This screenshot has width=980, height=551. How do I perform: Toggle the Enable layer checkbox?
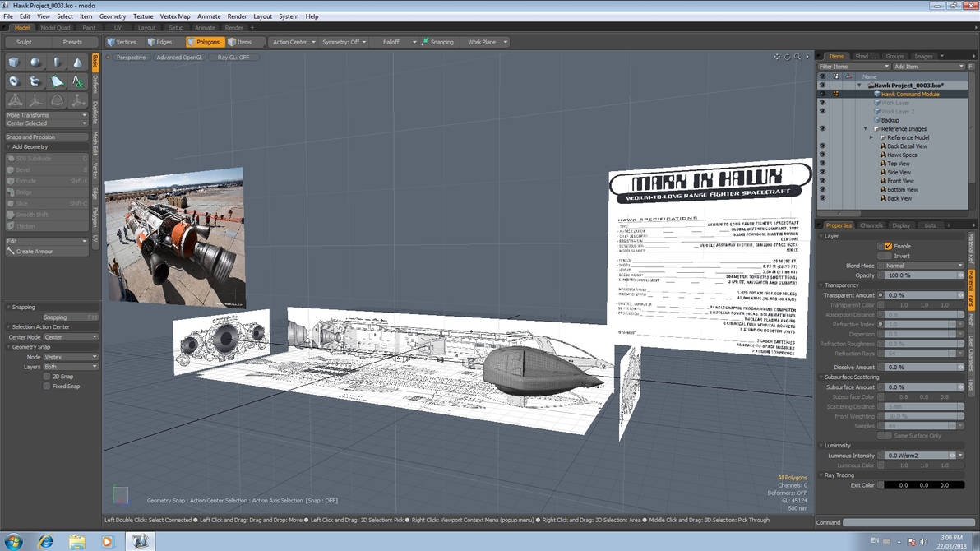pyautogui.click(x=888, y=247)
